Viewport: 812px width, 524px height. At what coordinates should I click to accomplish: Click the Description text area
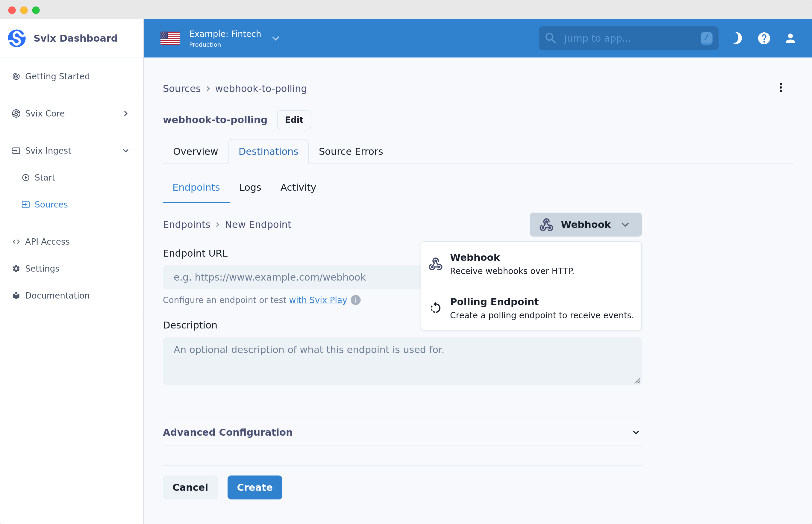(x=402, y=359)
